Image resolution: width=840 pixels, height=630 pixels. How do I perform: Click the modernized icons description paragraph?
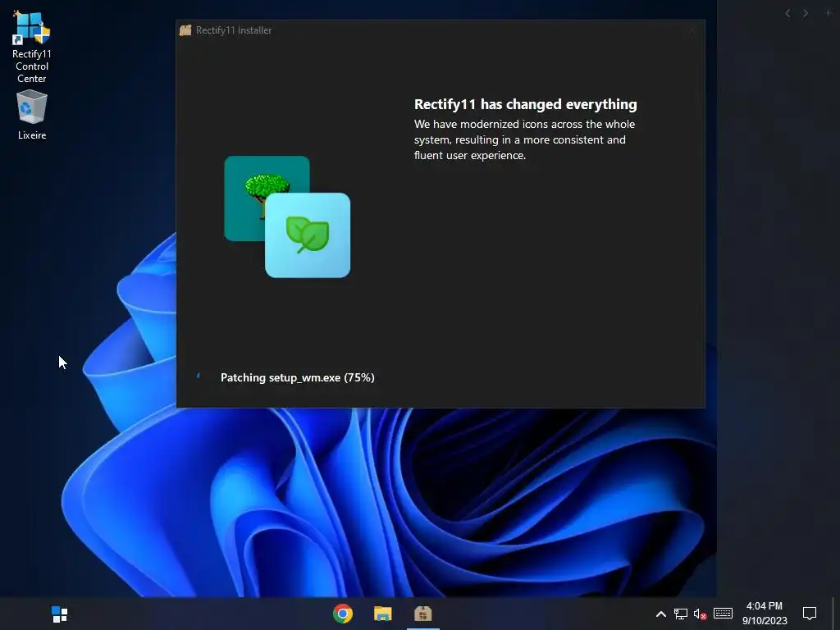coord(524,139)
